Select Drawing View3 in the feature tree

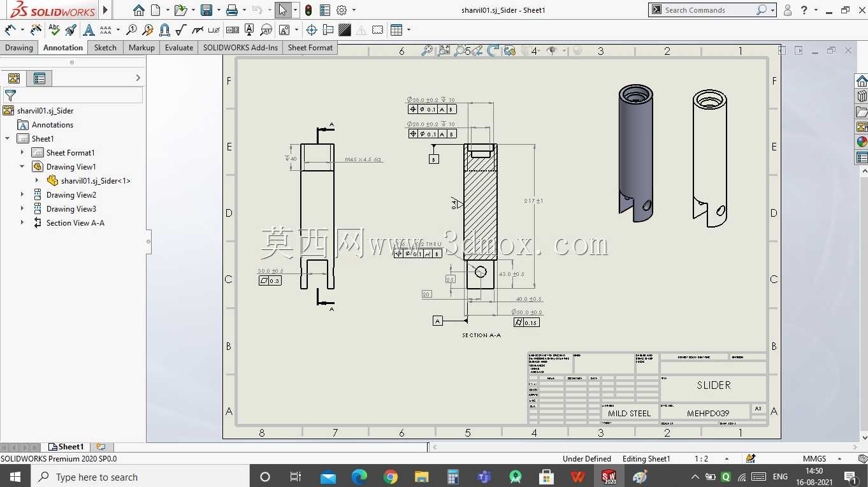point(71,208)
